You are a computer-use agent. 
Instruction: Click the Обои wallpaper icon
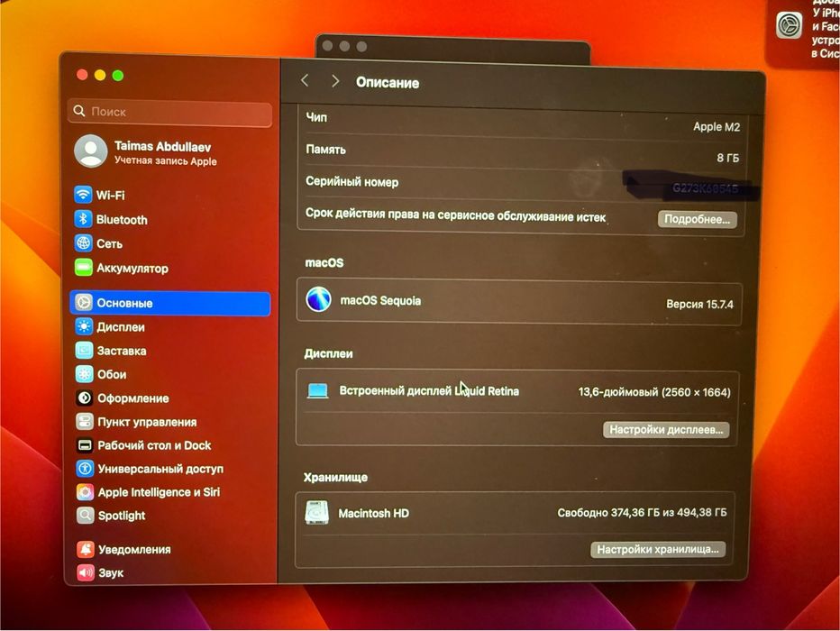point(85,374)
